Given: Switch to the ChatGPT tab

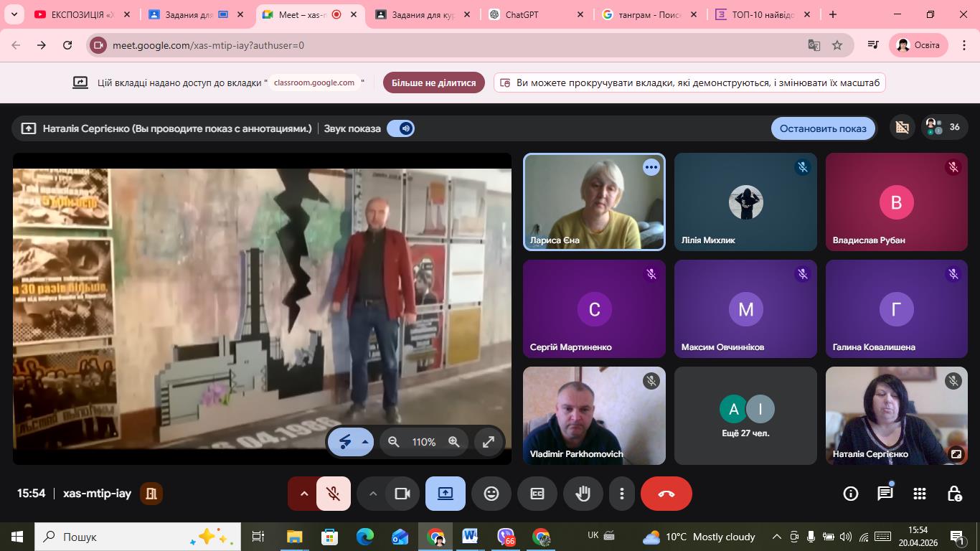Looking at the screenshot, I should (x=537, y=14).
